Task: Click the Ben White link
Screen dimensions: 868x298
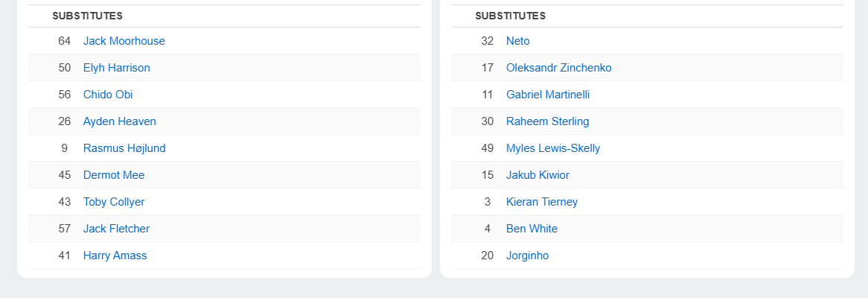Action: click(532, 229)
